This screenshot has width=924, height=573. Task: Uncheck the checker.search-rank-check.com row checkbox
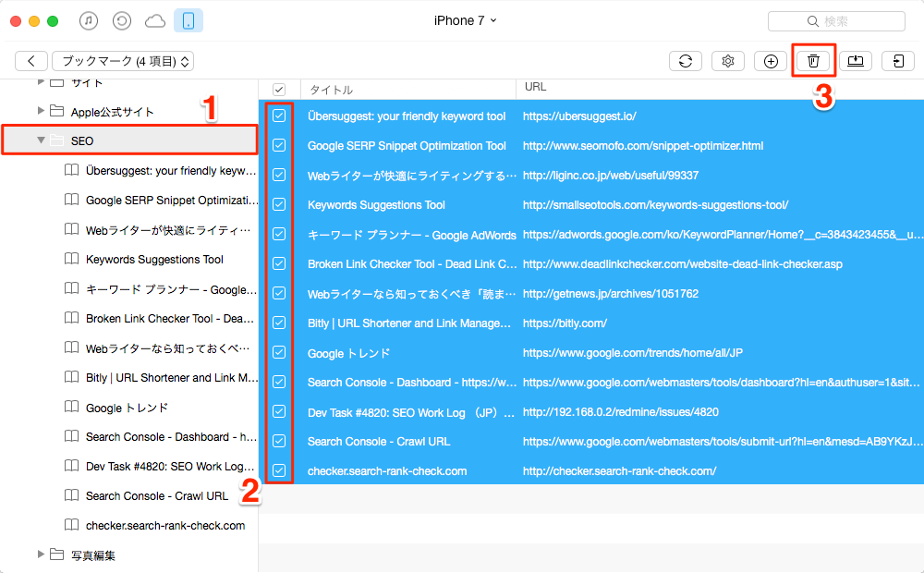click(279, 470)
